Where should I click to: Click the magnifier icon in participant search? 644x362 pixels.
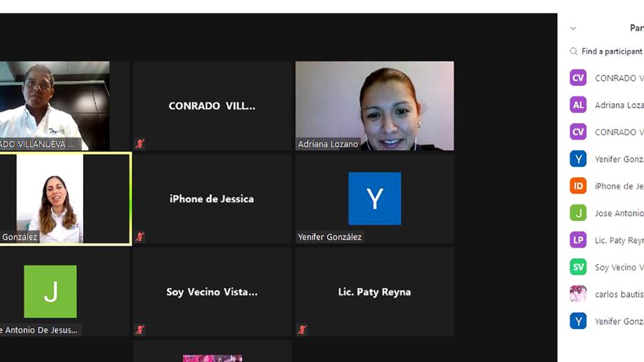pyautogui.click(x=574, y=52)
